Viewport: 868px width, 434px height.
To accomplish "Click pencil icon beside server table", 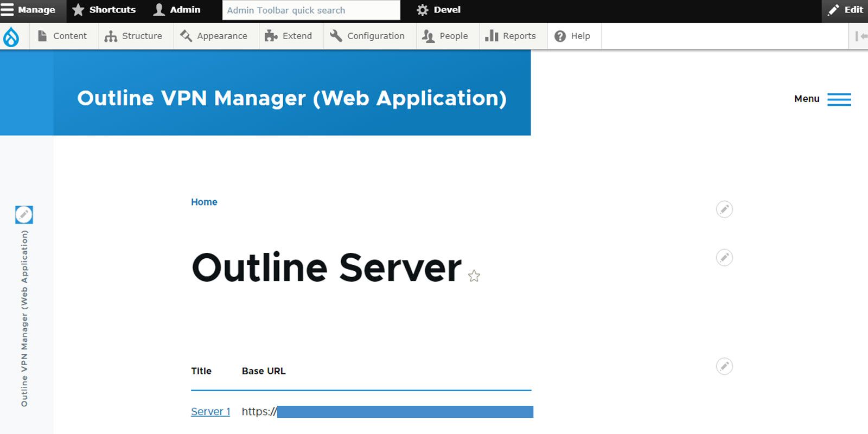I will tap(724, 366).
